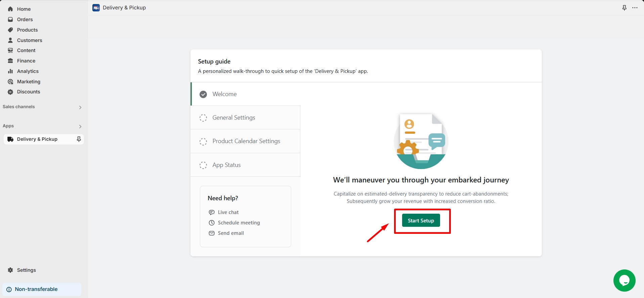644x298 pixels.
Task: Click the Customers person icon
Action: click(10, 40)
